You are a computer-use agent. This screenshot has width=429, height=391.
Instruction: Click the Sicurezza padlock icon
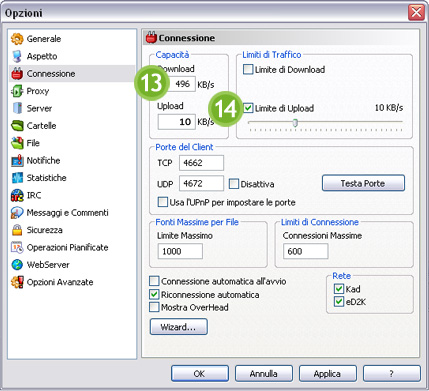(x=17, y=230)
